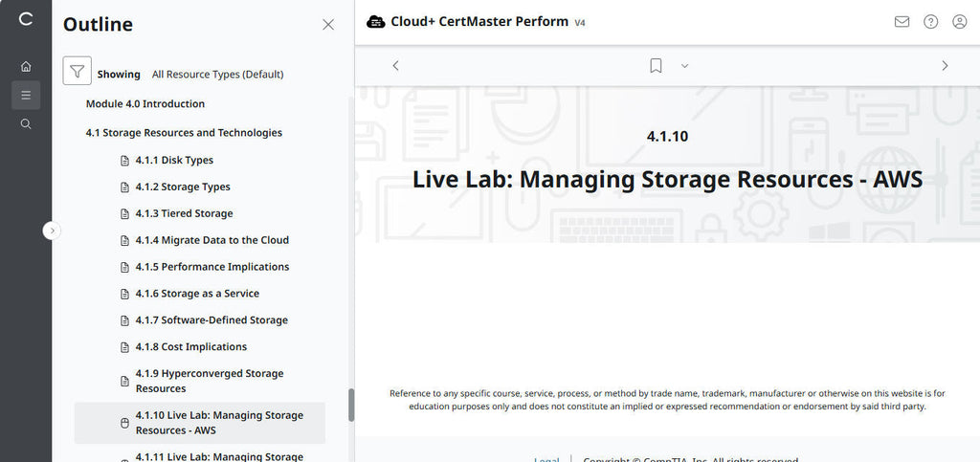
Task: Click All Resource Types (Default) filter text
Action: [x=217, y=75]
